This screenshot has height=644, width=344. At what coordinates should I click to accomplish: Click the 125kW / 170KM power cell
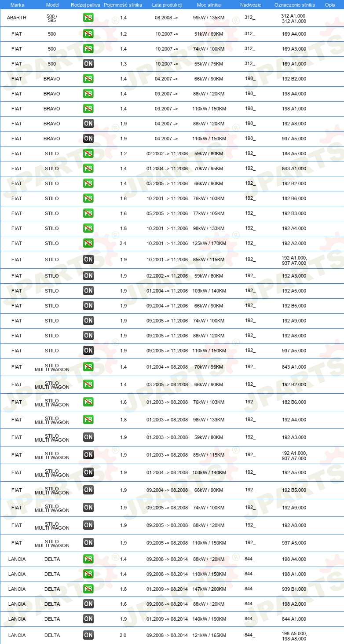(x=209, y=243)
